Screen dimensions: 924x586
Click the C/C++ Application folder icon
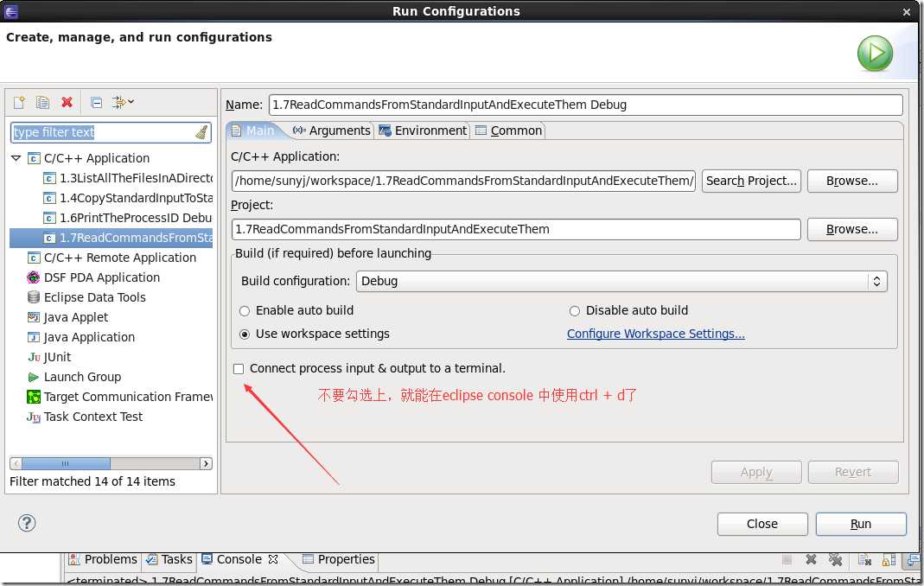35,158
